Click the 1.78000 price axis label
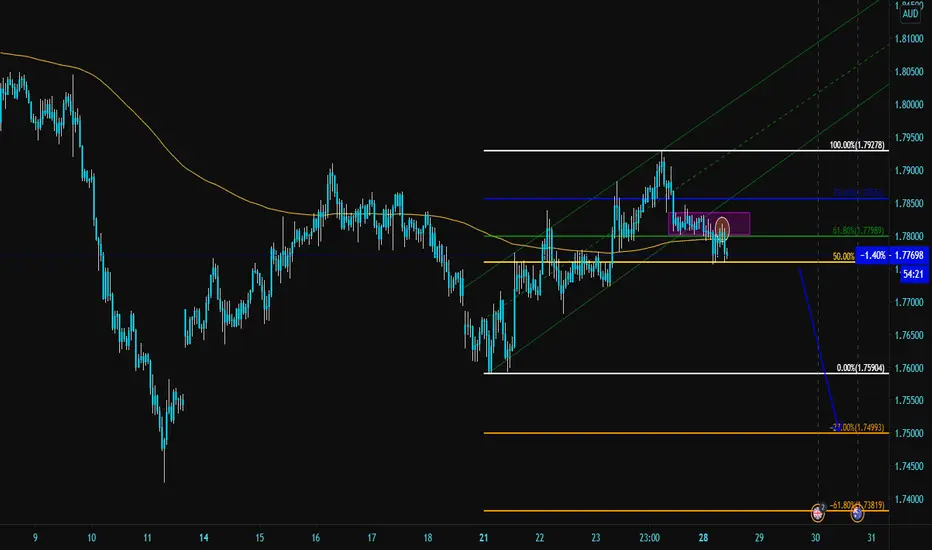Screen dimensions: 932x550 point(909,237)
